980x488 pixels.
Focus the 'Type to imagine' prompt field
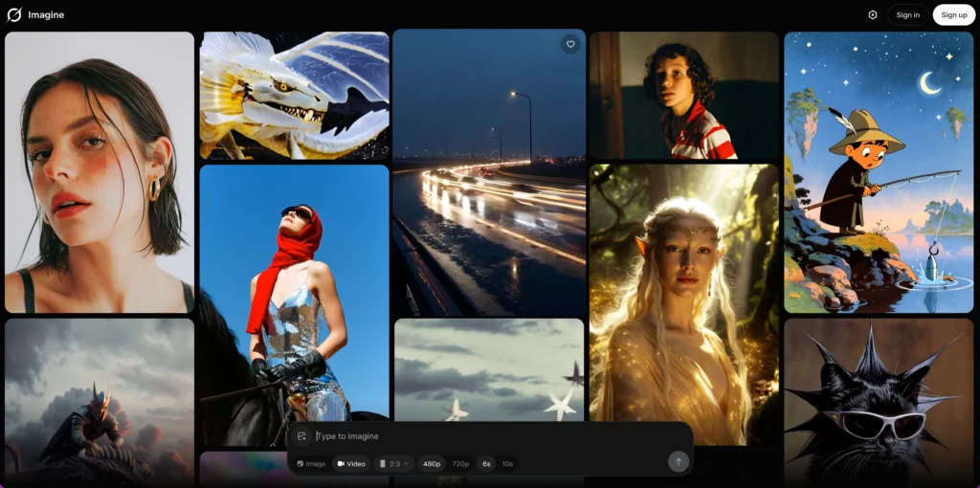tap(500, 436)
